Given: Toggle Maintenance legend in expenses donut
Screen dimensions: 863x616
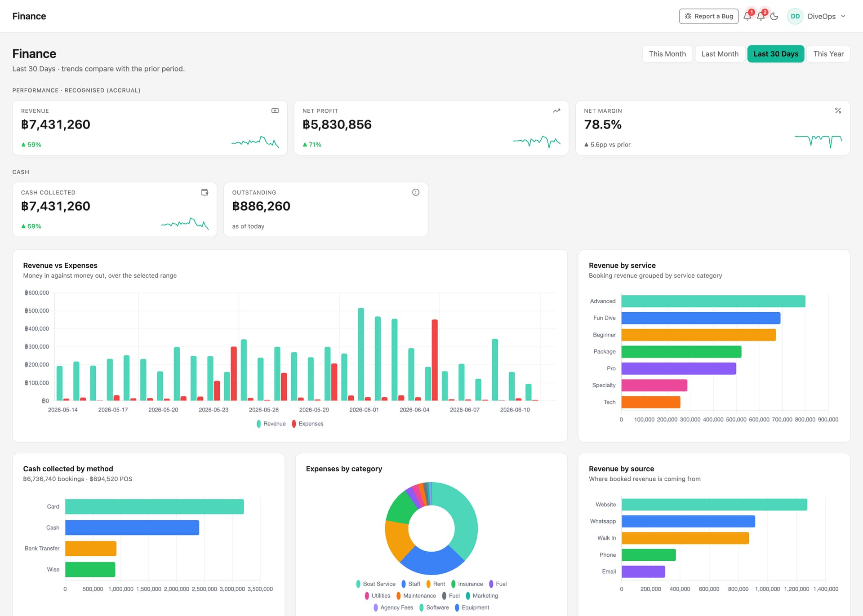Looking at the screenshot, I should pos(416,596).
